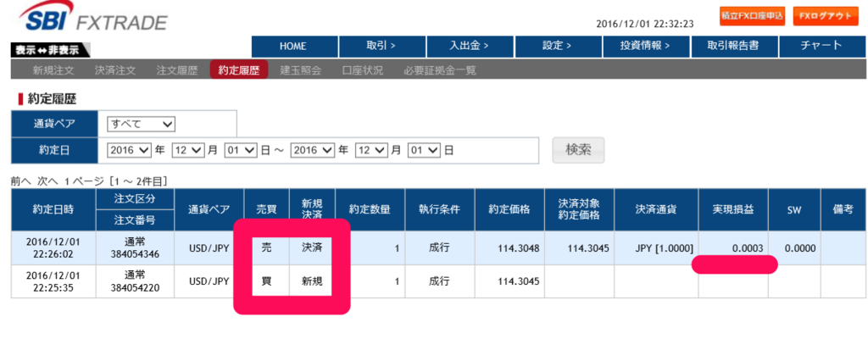This screenshot has height=361, width=868.
Task: Open the end day 01 dropdown
Action: 424,150
